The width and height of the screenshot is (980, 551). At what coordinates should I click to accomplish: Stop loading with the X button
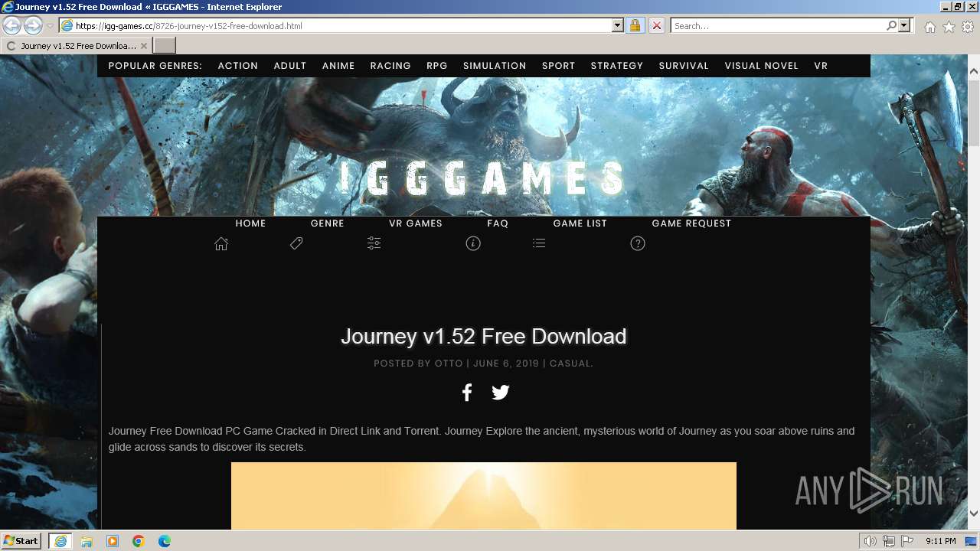656,25
